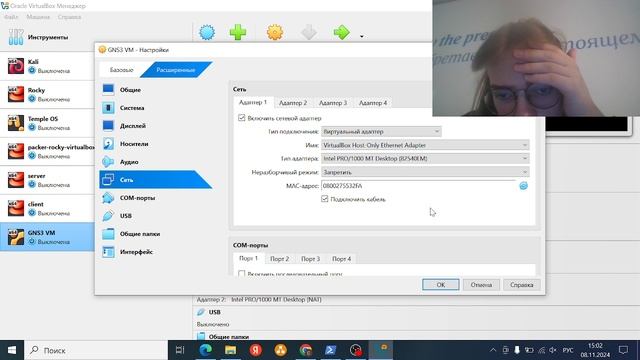The image size is (640, 360).
Task: Open the Tools (Инструменты) entry
Action: click(x=47, y=37)
